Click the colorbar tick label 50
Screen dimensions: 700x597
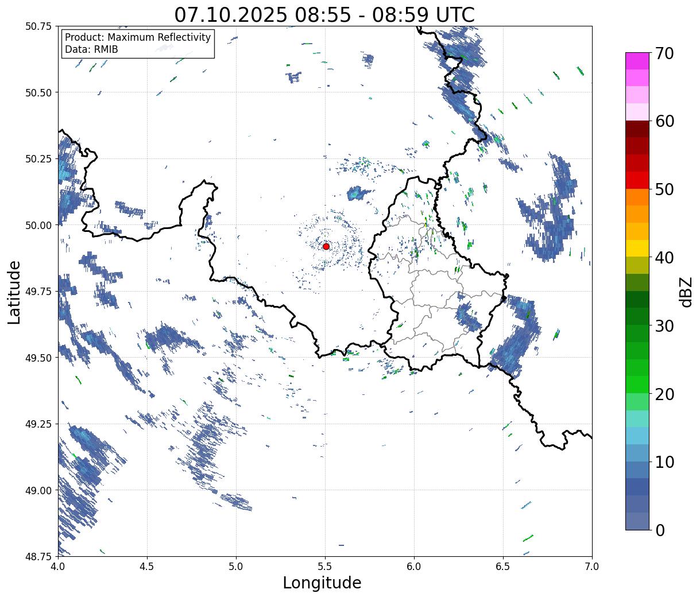point(664,189)
